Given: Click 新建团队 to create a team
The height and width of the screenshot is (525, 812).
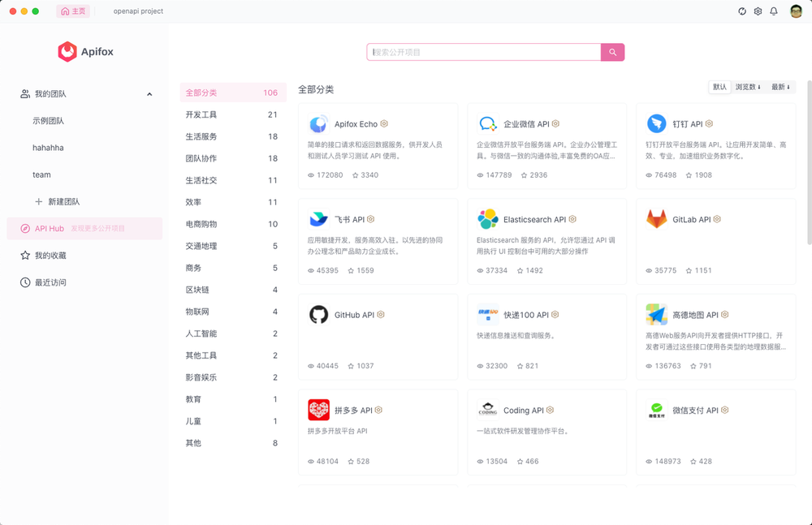Looking at the screenshot, I should tap(63, 201).
